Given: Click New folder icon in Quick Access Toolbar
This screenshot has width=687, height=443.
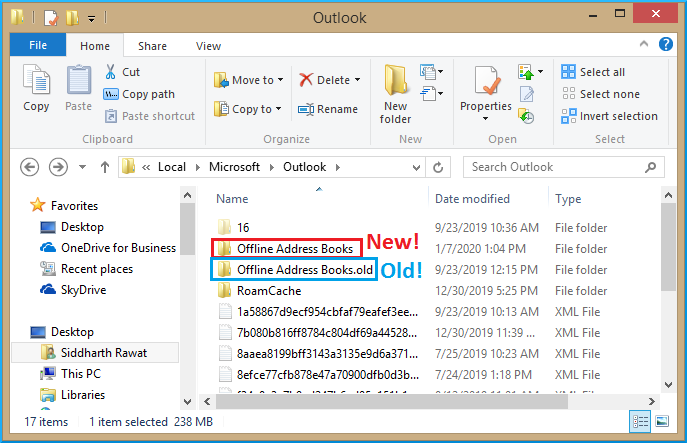Looking at the screenshot, I should [x=72, y=18].
